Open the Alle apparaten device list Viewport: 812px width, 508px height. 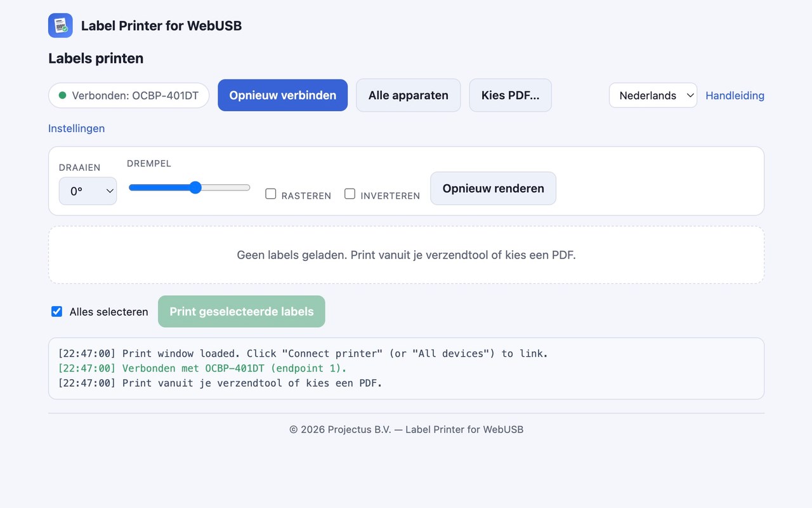point(408,95)
